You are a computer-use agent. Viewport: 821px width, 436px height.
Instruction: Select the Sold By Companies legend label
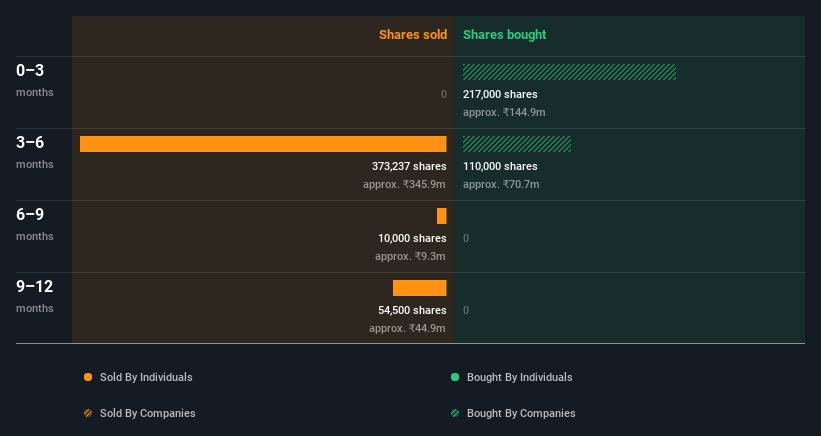(148, 413)
